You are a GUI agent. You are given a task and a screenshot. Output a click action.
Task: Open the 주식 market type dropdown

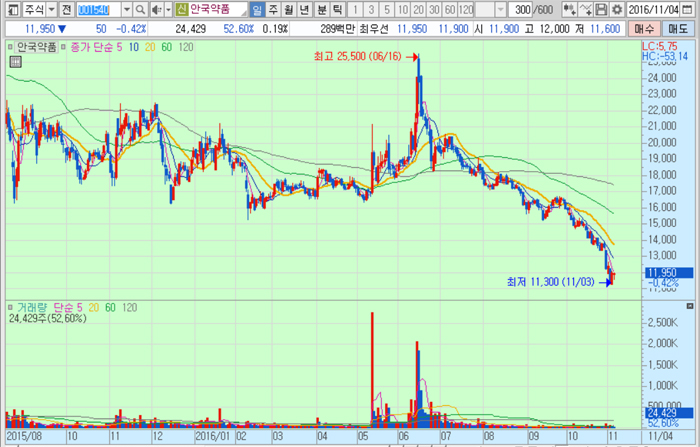(x=53, y=9)
